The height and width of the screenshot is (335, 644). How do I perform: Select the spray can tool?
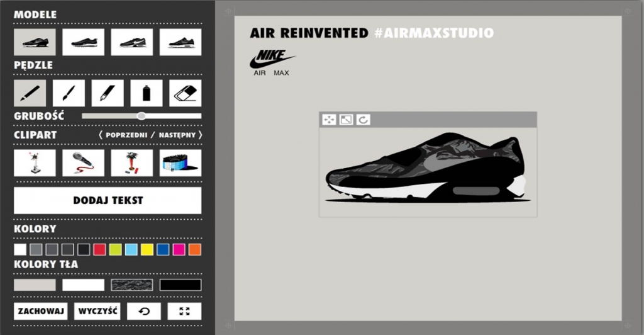[147, 93]
